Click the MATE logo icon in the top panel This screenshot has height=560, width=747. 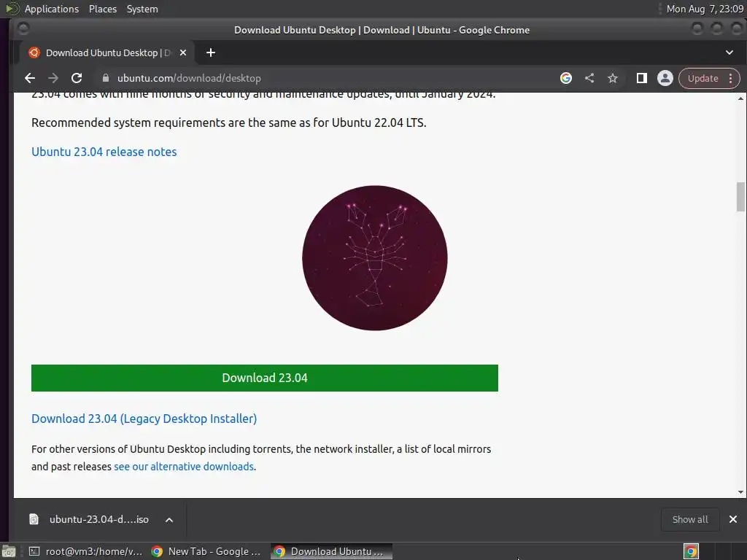pos(12,9)
